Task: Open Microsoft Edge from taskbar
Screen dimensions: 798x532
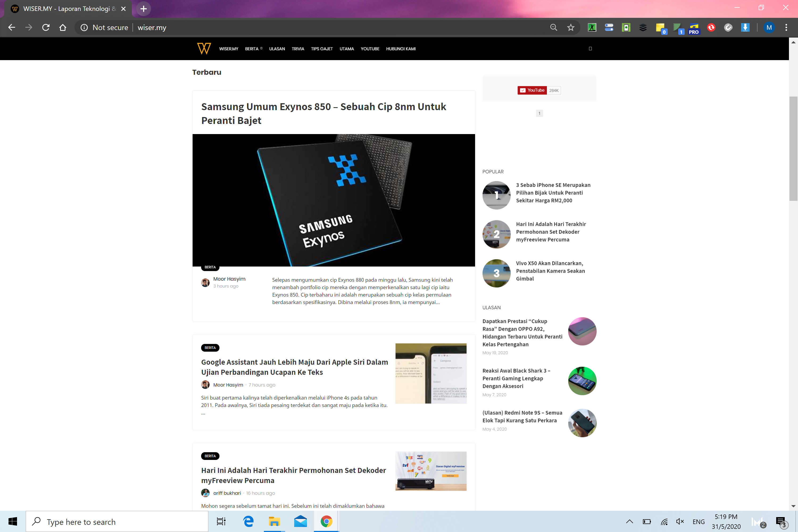Action: coord(248,521)
